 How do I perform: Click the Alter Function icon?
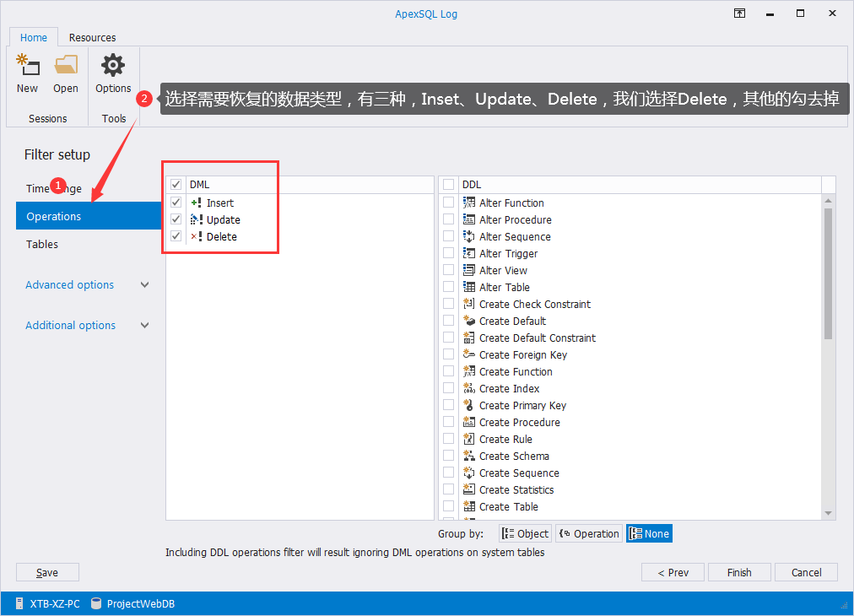point(469,203)
